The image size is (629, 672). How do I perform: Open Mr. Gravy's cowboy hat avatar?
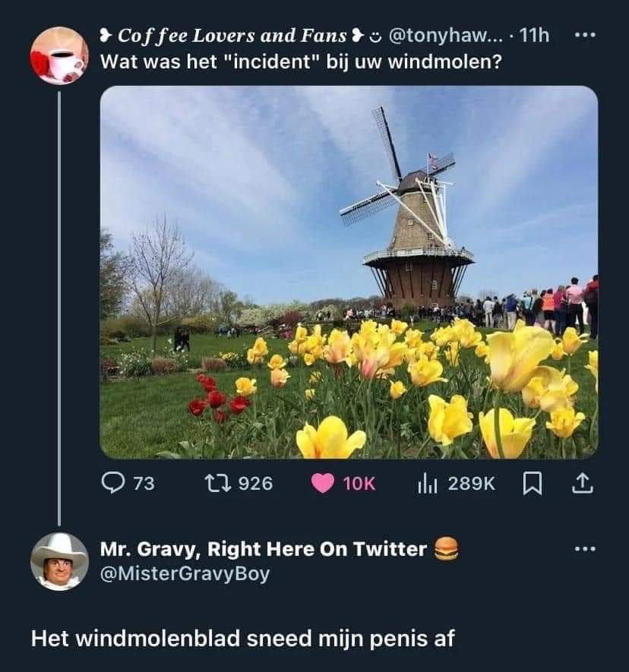tap(59, 561)
